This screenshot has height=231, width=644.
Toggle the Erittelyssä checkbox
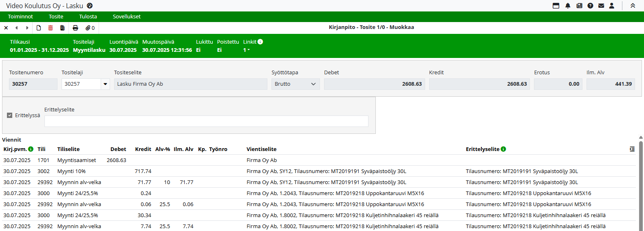[10, 115]
